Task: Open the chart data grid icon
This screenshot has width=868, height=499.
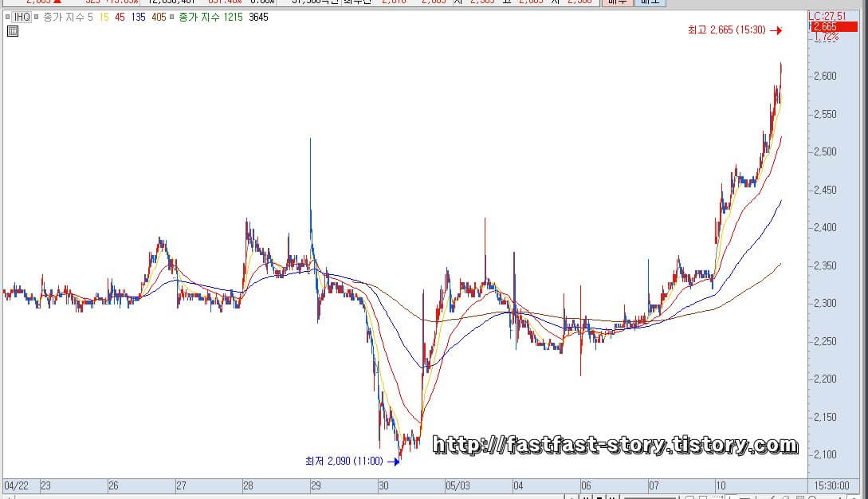Action: click(12, 32)
